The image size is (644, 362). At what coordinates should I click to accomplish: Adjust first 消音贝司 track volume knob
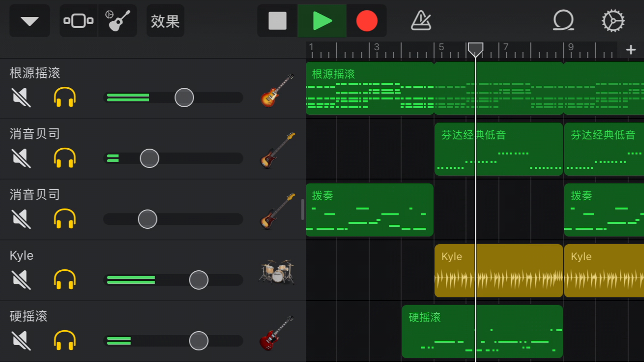tap(149, 158)
